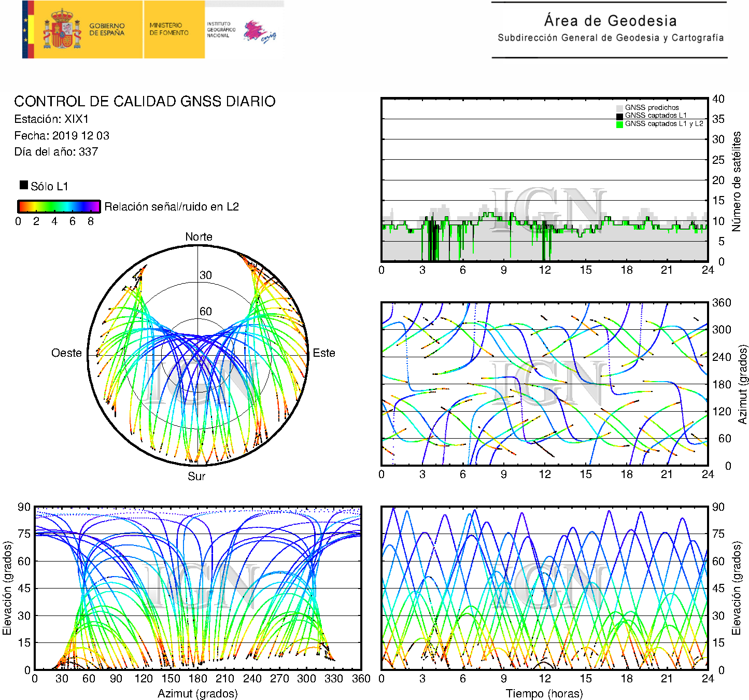Select the Ministerio de Fomento banner text
The image size is (749, 700).
point(169,29)
